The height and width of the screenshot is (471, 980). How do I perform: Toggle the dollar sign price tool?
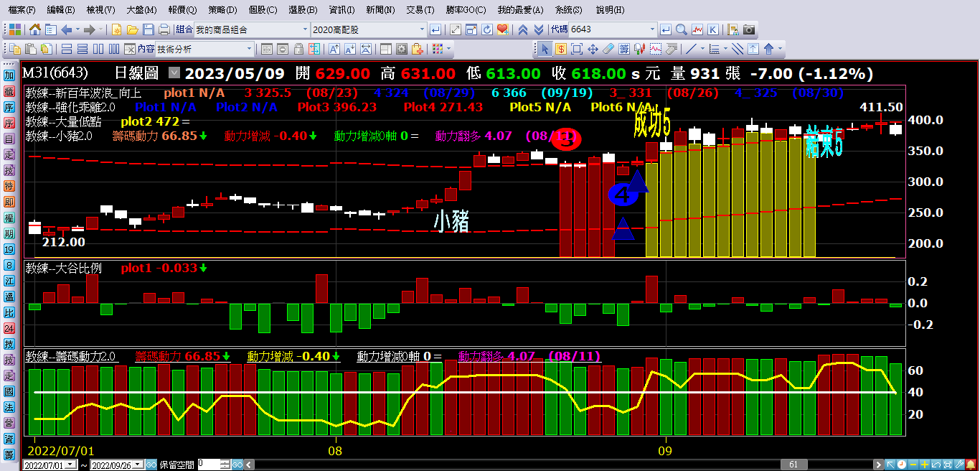click(560, 49)
